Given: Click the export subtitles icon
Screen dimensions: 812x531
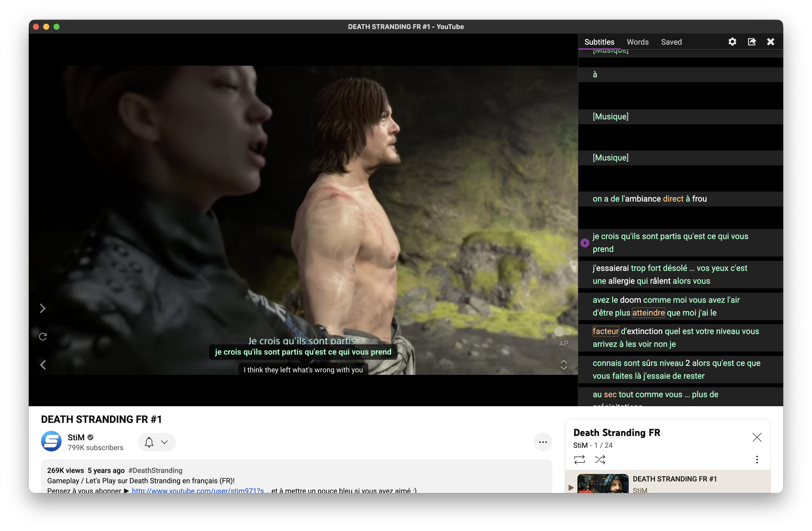Looking at the screenshot, I should [752, 42].
